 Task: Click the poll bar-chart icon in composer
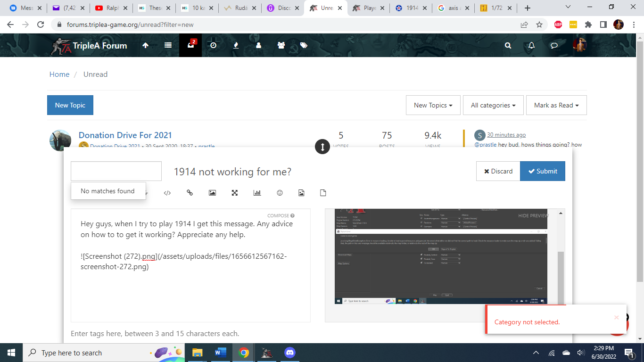click(x=257, y=193)
